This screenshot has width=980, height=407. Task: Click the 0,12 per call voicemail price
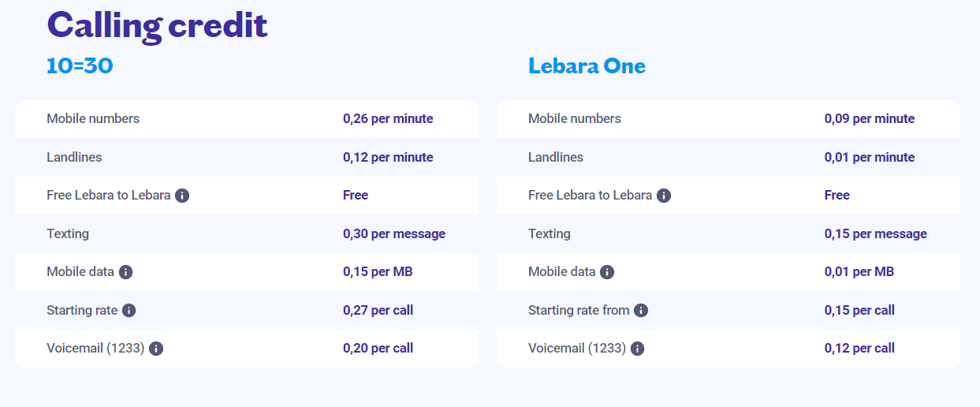[x=859, y=349]
